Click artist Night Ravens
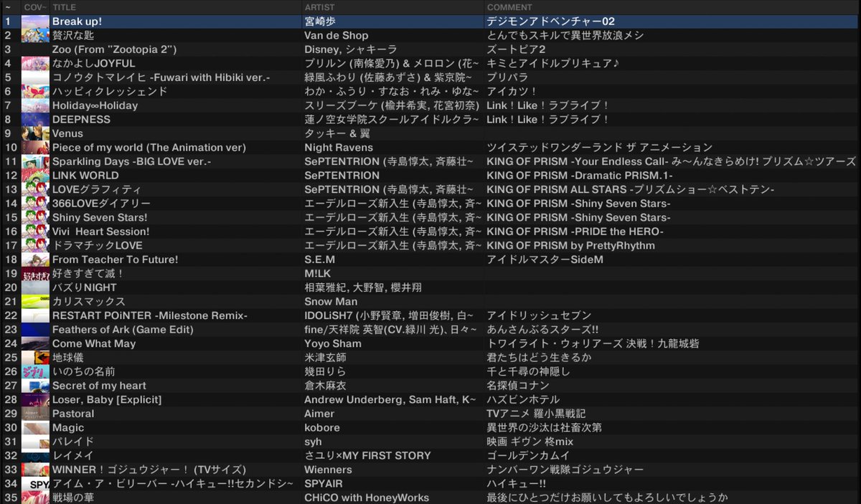 point(339,148)
